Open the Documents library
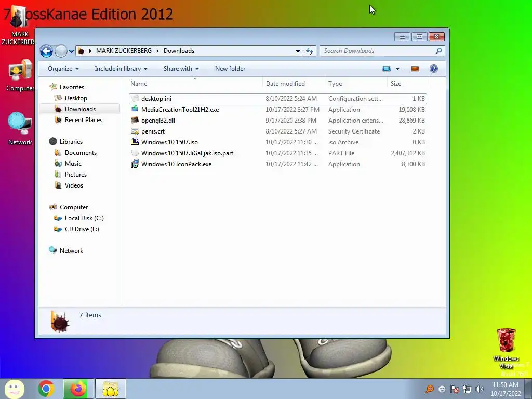Viewport: 532px width, 399px height. [81, 153]
